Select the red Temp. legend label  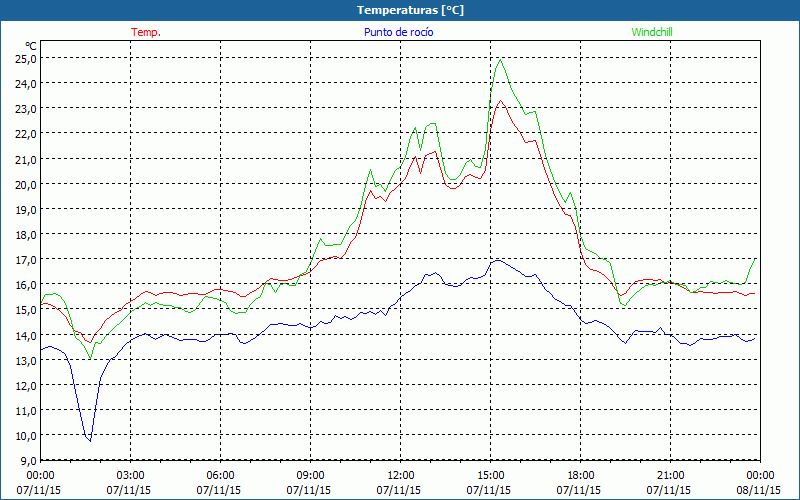pyautogui.click(x=146, y=32)
